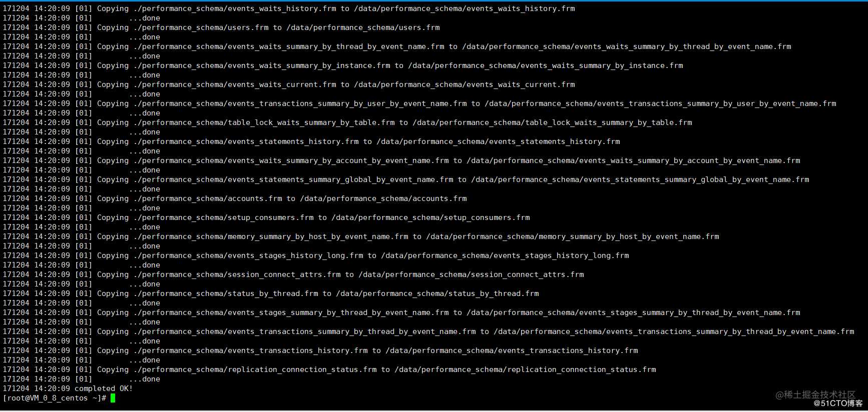868x412 pixels.
Task: Click destination /data/performance_schema/table_lock_waits_summary_by_table.frm
Action: 553,122
